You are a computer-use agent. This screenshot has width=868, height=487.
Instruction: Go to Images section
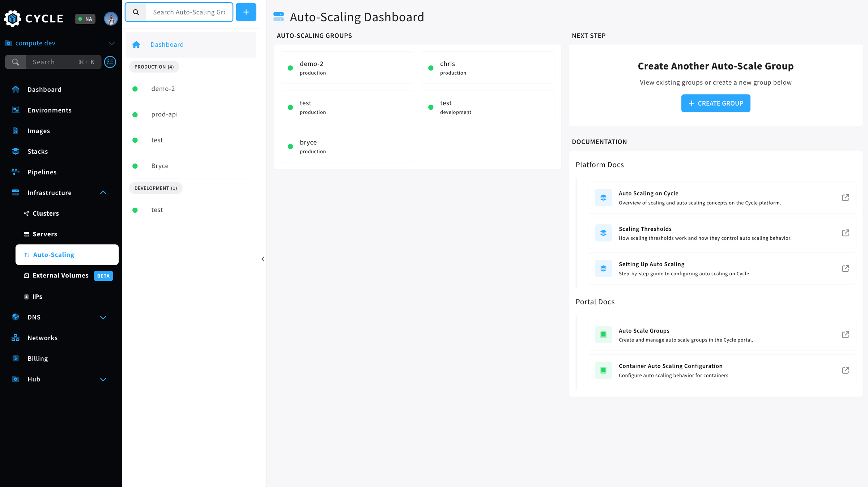[x=39, y=131]
